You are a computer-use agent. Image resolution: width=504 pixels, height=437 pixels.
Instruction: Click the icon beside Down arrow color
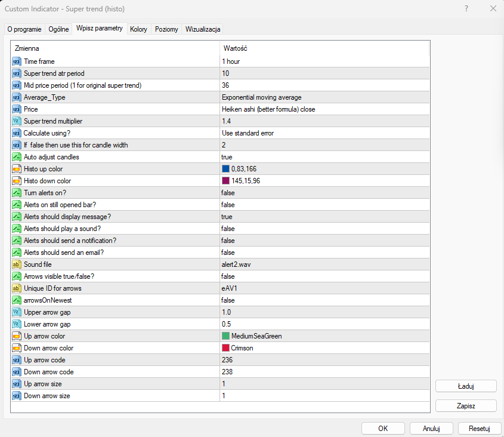point(17,348)
